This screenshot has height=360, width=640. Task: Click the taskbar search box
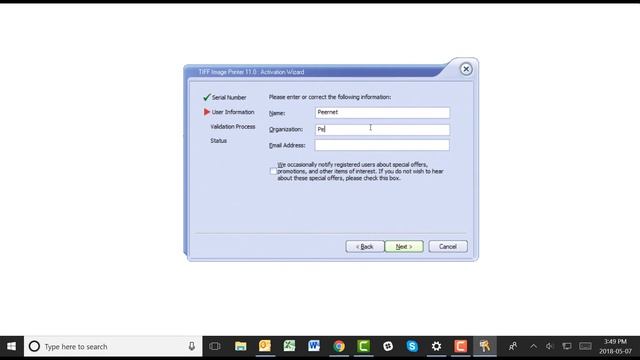pyautogui.click(x=113, y=347)
